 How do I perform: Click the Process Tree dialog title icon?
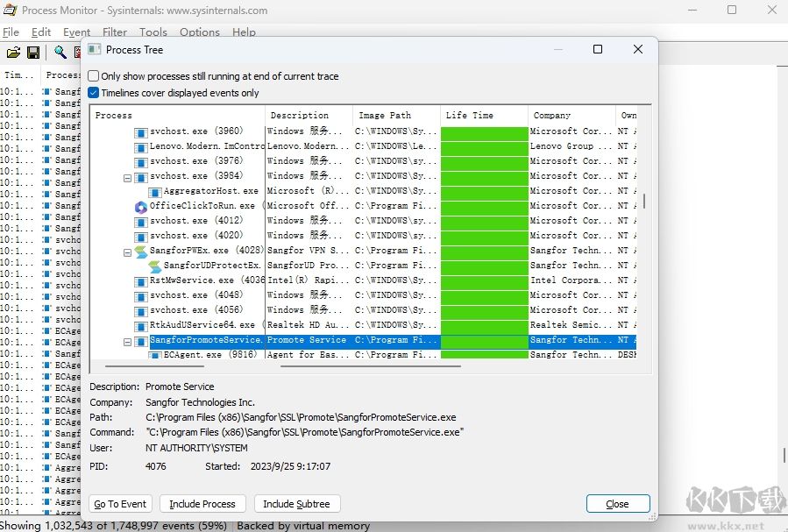point(95,50)
